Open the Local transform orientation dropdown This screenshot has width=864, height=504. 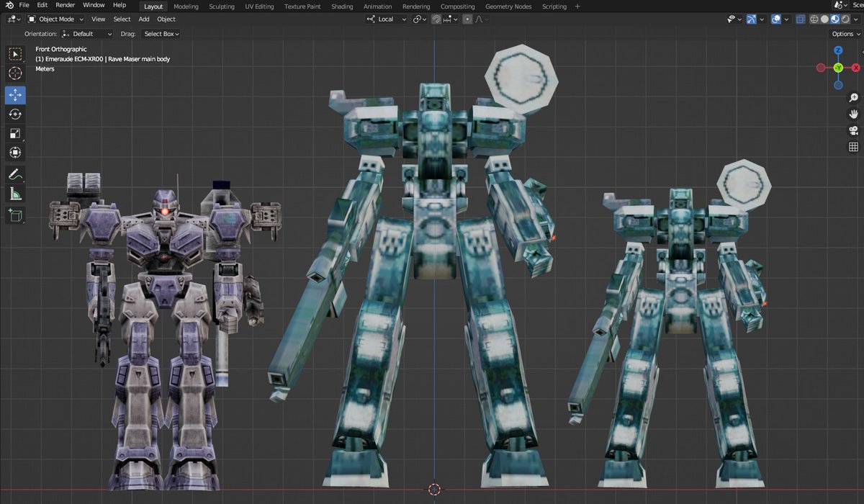[x=386, y=19]
